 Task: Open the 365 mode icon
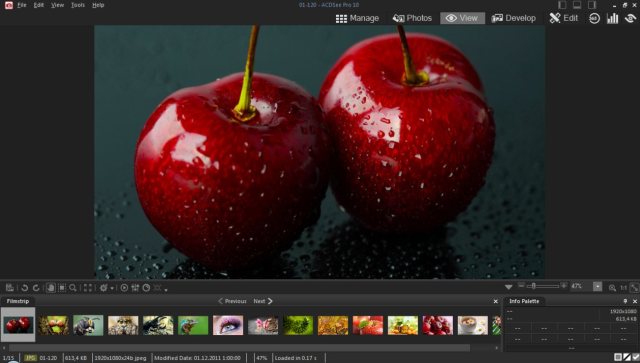[x=594, y=18]
